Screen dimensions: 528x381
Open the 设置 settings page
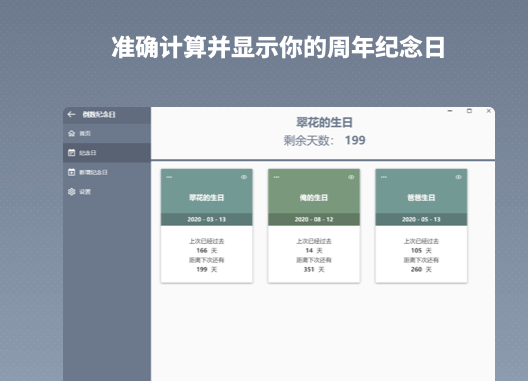click(x=107, y=192)
